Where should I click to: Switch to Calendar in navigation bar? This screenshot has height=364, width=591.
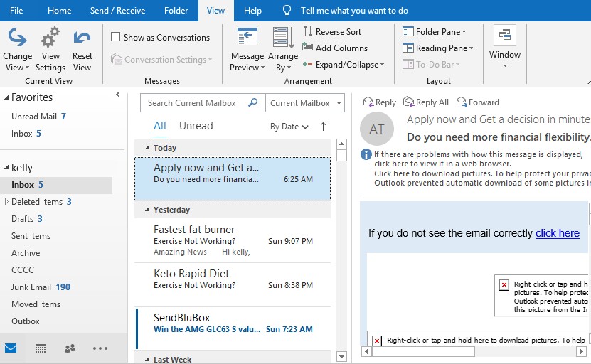(41, 348)
